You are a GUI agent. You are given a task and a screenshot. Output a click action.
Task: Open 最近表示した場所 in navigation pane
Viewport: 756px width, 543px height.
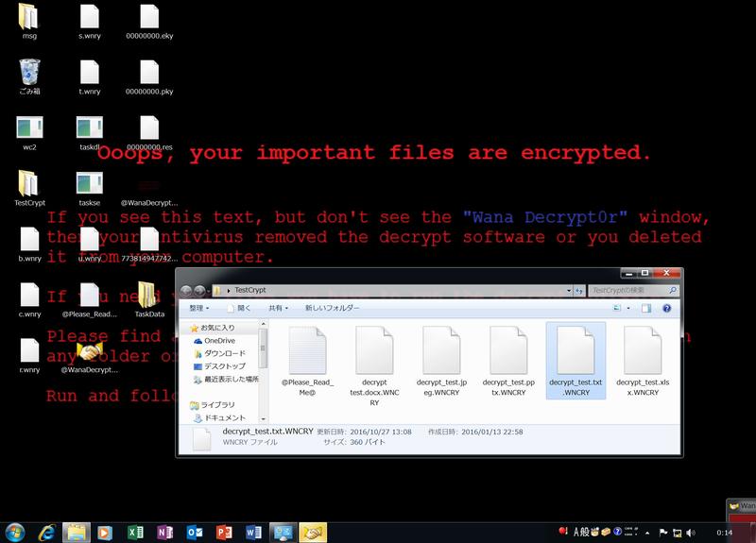226,380
